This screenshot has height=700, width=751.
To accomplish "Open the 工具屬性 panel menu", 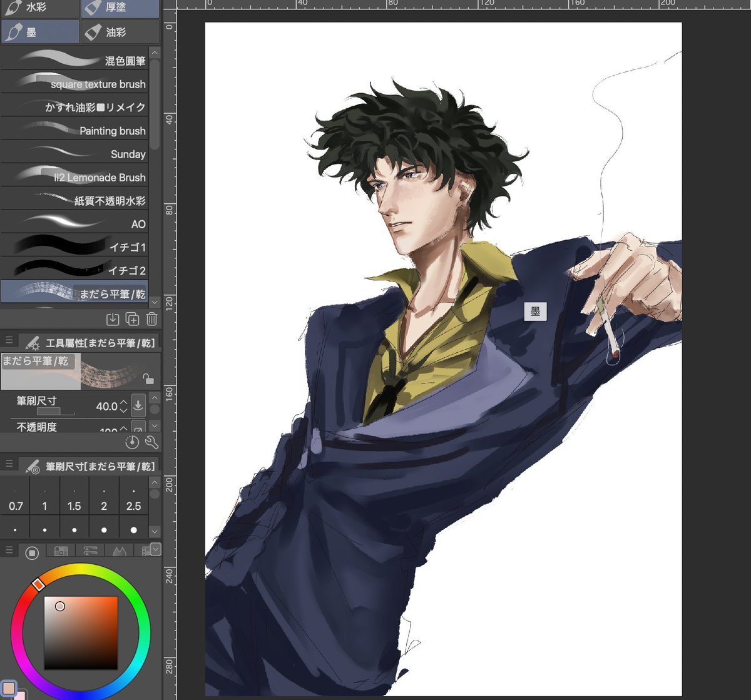I will (x=9, y=340).
